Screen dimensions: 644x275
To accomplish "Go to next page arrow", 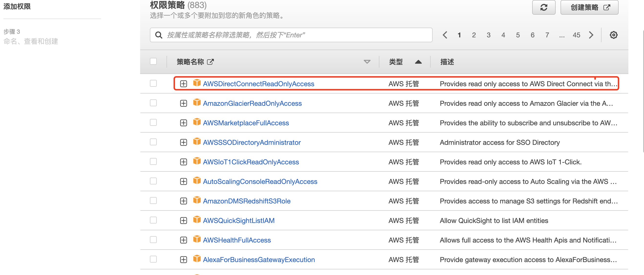I will click(591, 35).
